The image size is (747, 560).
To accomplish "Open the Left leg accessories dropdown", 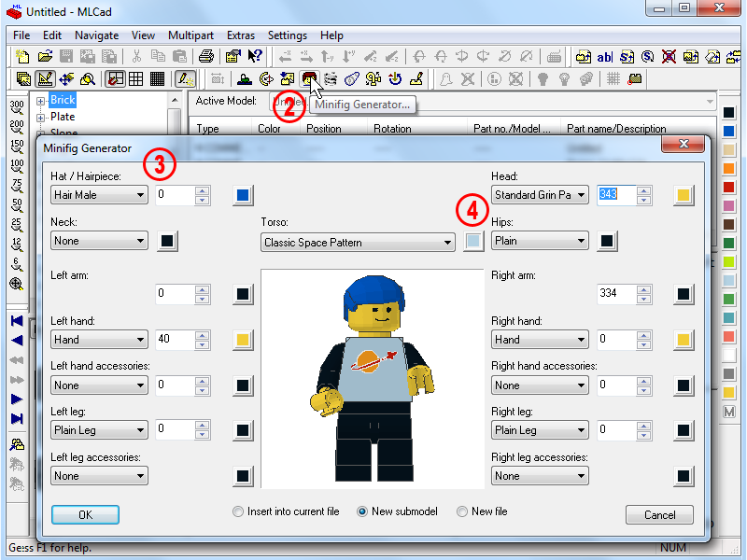I will pos(99,476).
